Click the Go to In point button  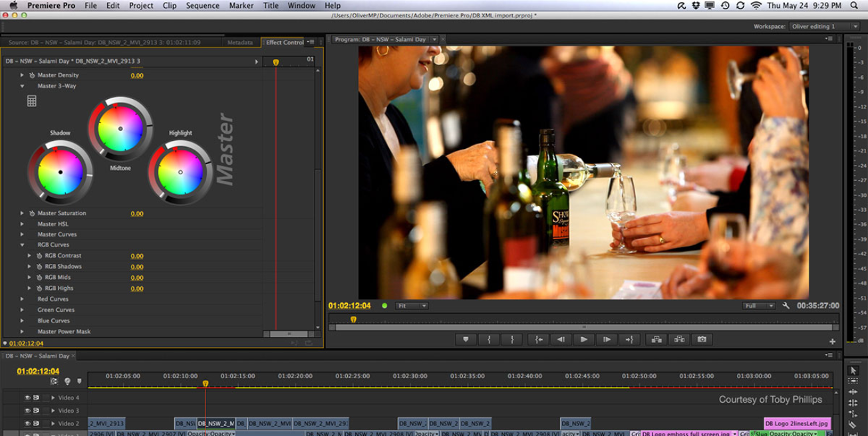(x=538, y=339)
